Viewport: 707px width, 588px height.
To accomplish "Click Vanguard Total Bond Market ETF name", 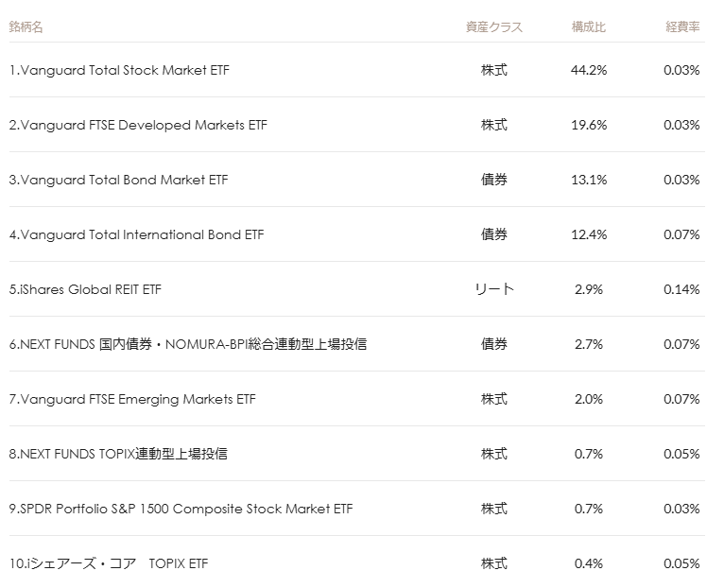I will 118,180.
